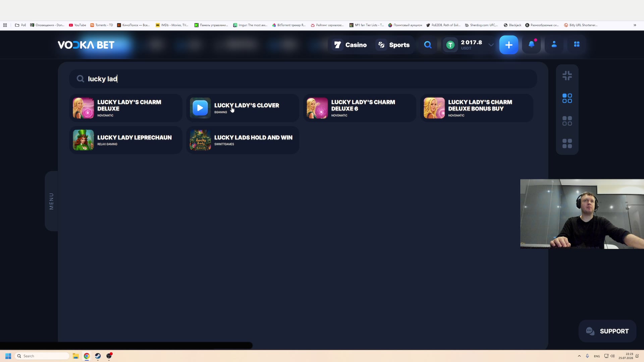
Task: Focus the game search field containing 'lucky lad'
Action: click(x=303, y=79)
